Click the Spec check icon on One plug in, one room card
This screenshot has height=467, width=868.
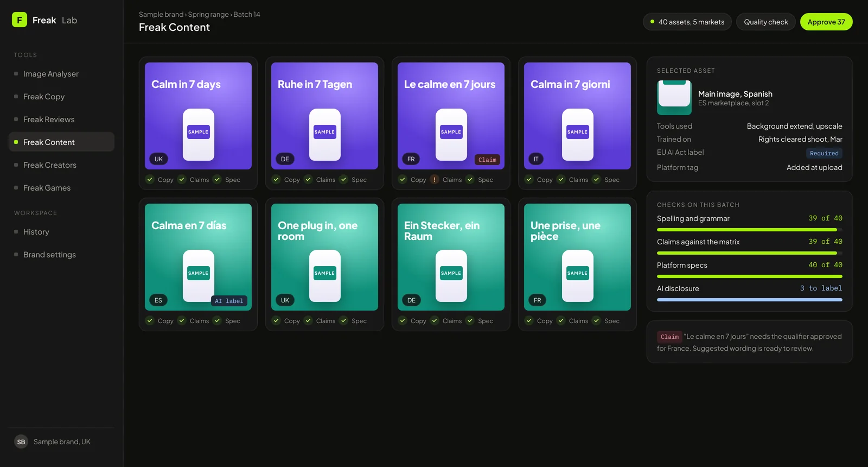click(343, 320)
